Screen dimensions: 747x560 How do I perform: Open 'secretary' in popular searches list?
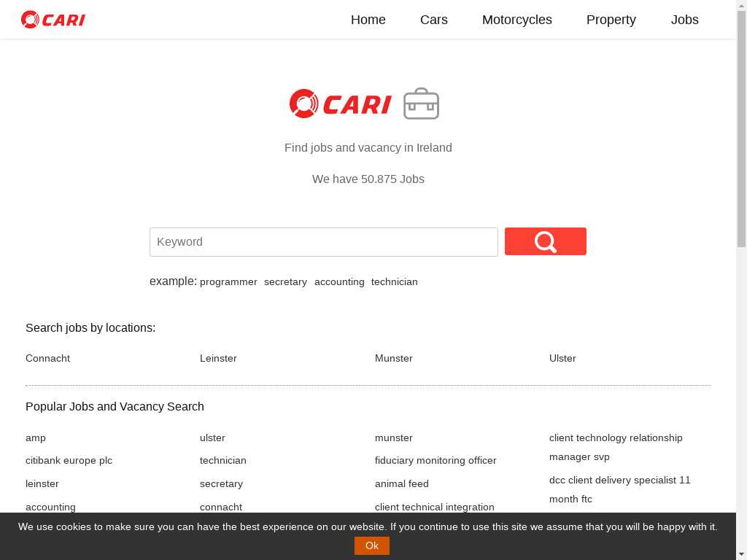(x=222, y=484)
